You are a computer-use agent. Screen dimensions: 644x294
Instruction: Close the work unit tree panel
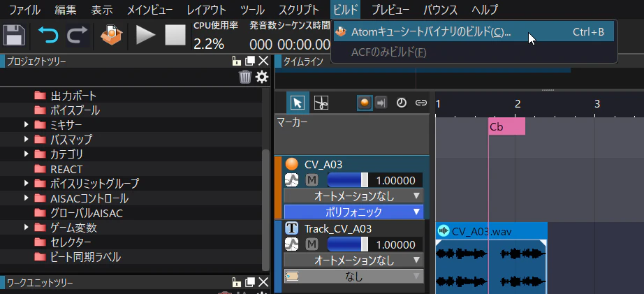[263, 283]
